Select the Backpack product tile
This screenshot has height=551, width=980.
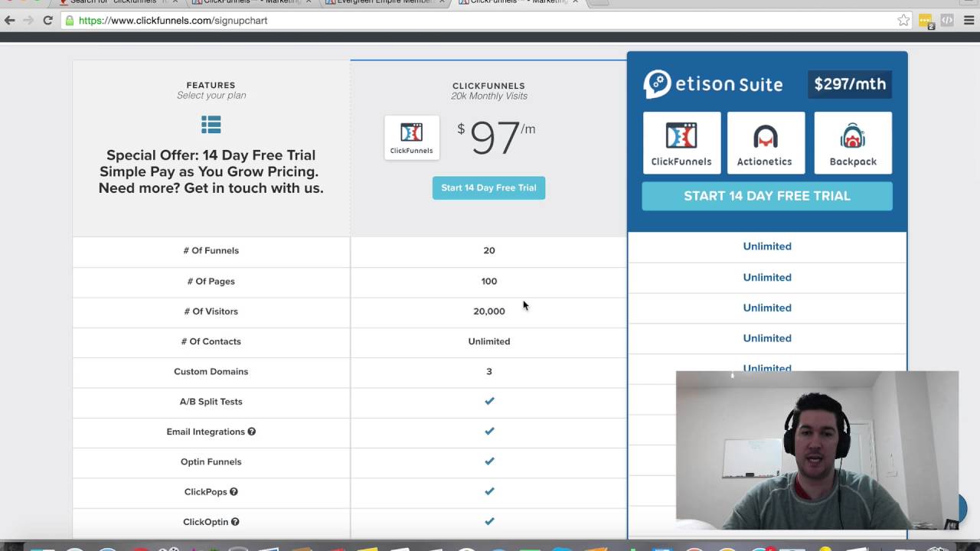click(853, 143)
